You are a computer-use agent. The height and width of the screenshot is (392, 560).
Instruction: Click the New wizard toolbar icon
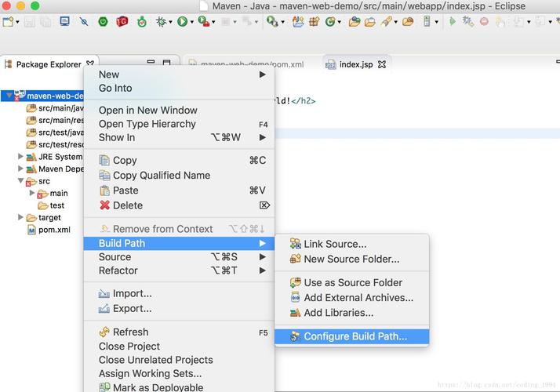7,22
